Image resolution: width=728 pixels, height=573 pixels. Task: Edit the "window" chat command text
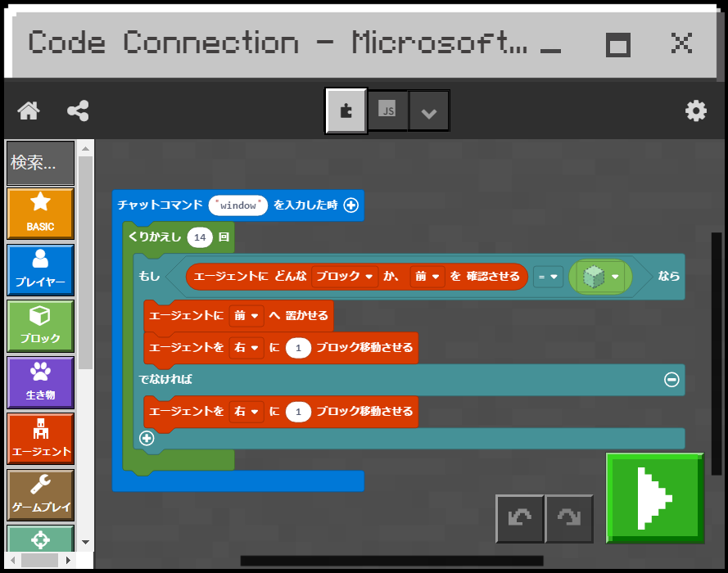tap(238, 205)
